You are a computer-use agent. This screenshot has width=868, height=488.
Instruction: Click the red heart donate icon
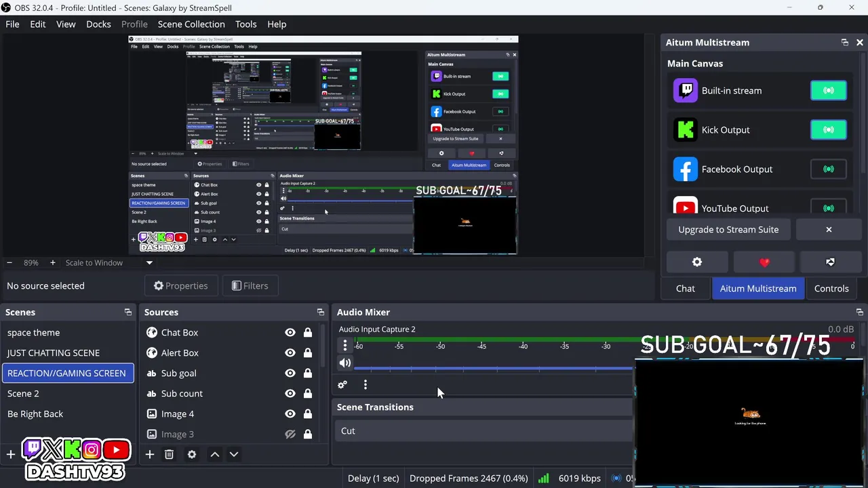(x=764, y=262)
